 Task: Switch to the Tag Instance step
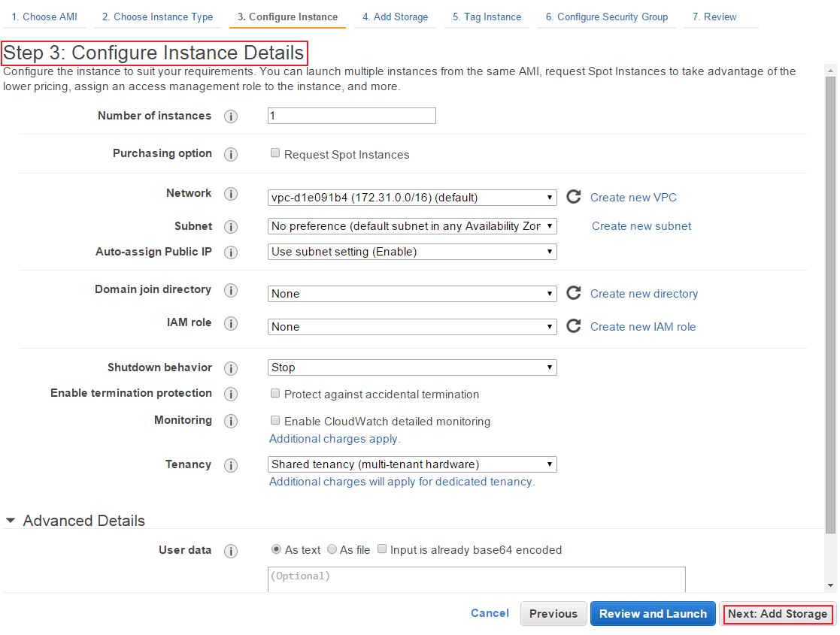(x=486, y=16)
